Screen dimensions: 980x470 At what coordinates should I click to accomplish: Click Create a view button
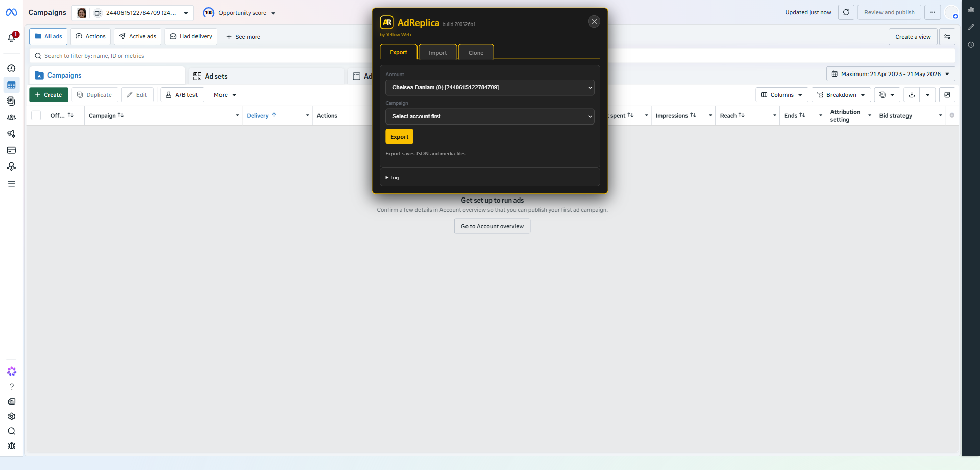point(913,37)
